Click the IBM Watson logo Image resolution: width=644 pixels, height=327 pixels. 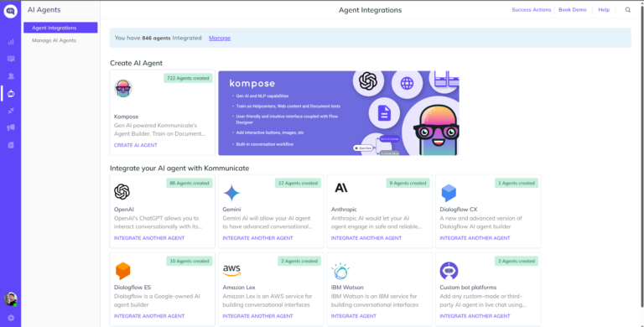point(340,271)
